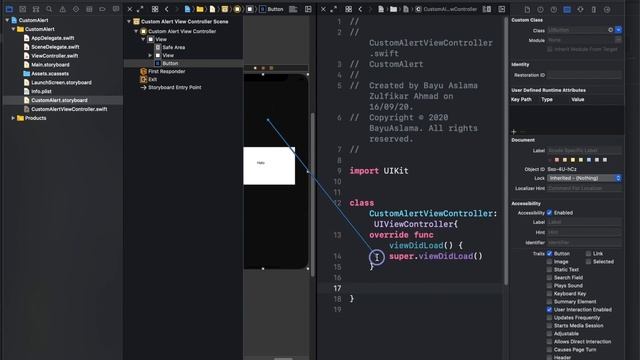Open code editor options menu
640x360 pixels.
click(x=487, y=9)
